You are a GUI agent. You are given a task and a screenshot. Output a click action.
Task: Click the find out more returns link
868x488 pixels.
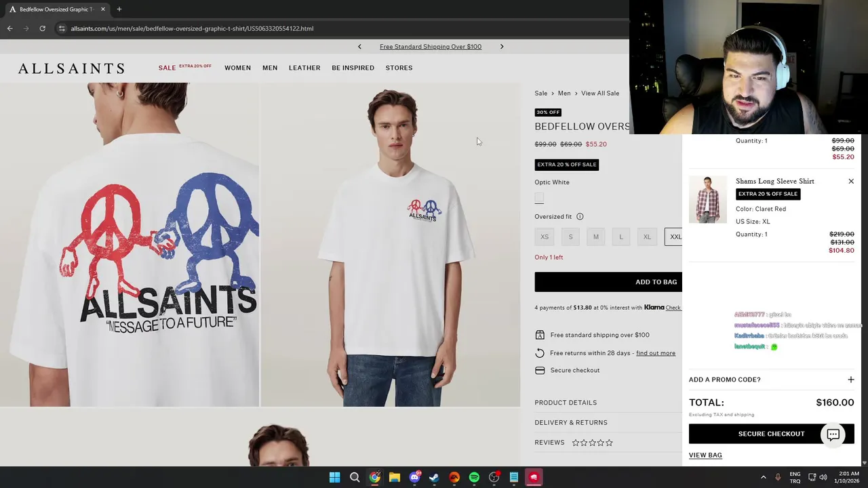coord(656,353)
